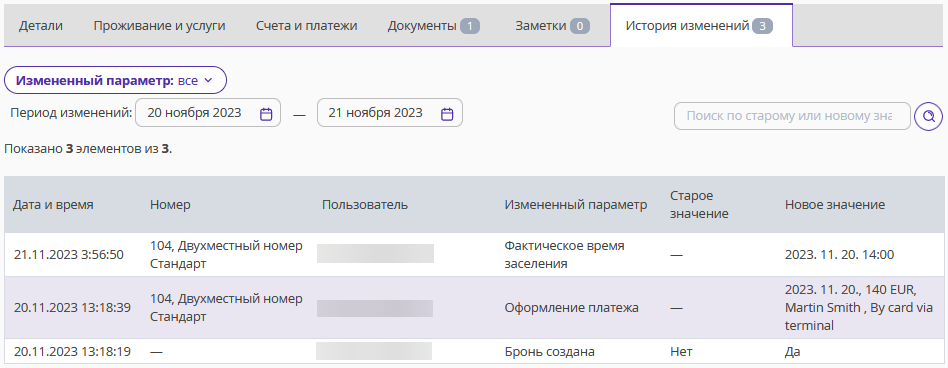Click the Бронь создана cell

tap(550, 352)
